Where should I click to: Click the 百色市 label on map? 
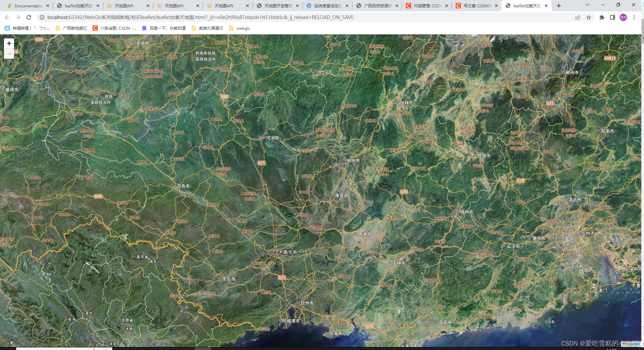click(183, 186)
